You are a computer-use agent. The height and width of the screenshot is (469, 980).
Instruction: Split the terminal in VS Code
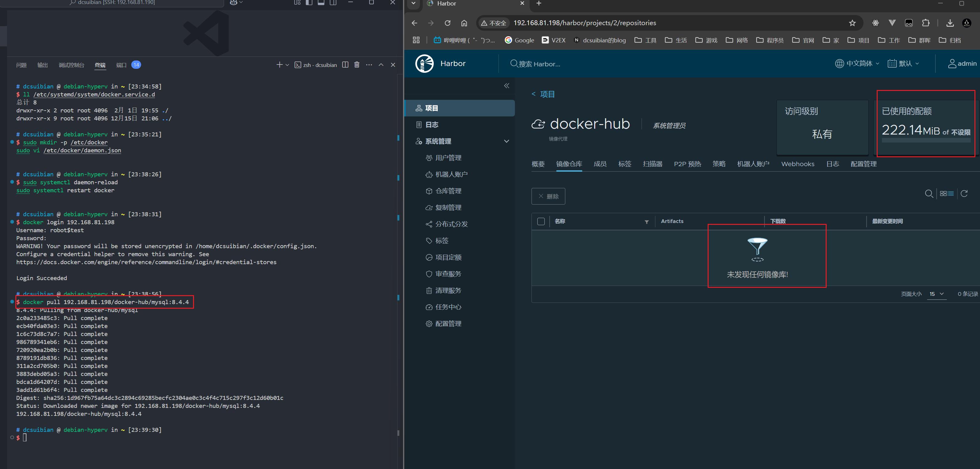pyautogui.click(x=345, y=65)
